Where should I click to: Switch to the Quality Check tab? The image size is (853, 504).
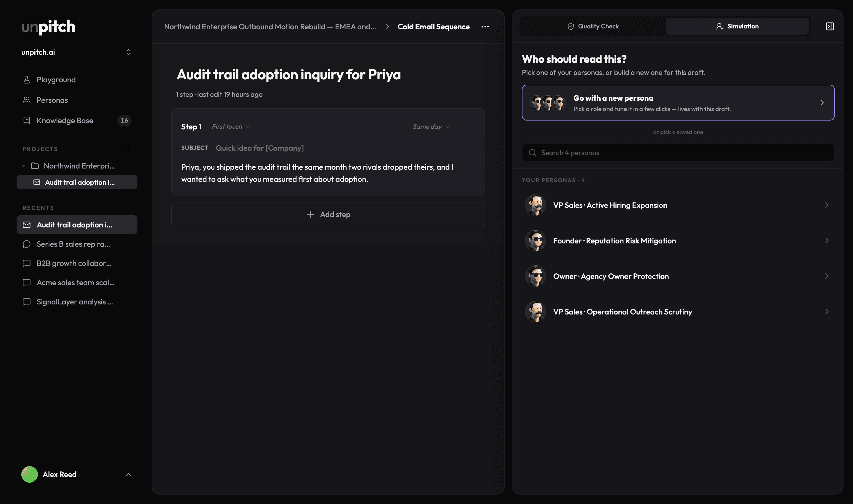coord(593,26)
